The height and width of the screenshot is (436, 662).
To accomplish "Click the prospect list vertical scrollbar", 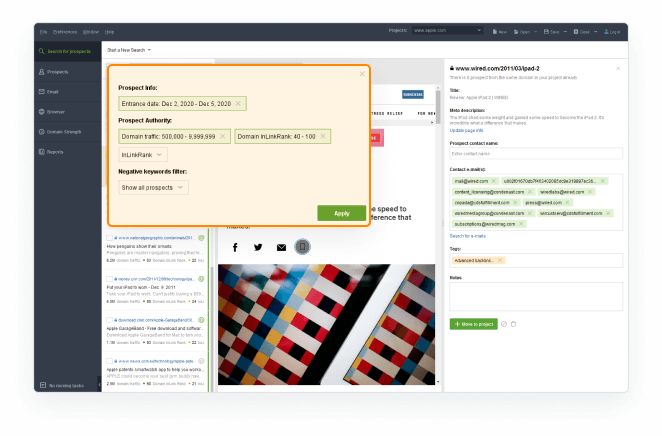I will click(212, 329).
